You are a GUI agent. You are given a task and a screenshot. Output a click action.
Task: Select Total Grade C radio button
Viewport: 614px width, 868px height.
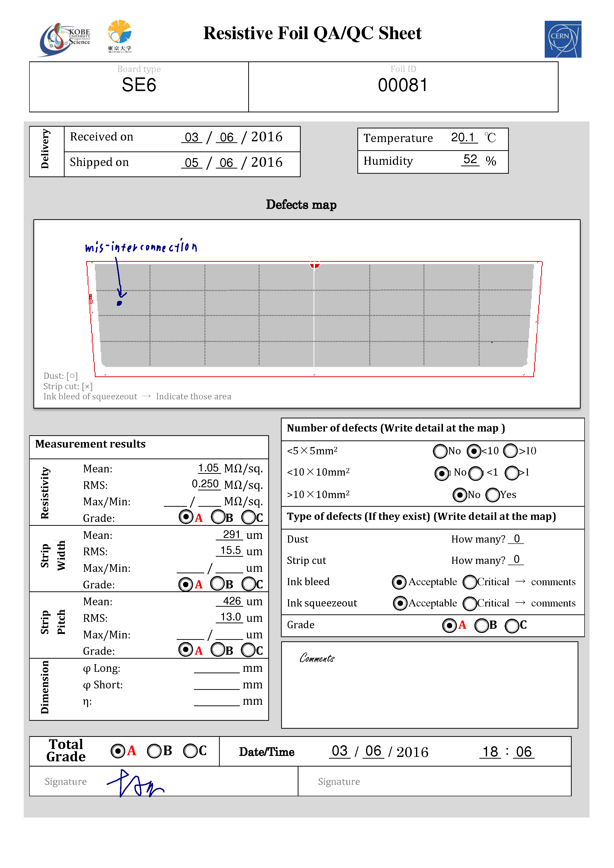point(190,751)
